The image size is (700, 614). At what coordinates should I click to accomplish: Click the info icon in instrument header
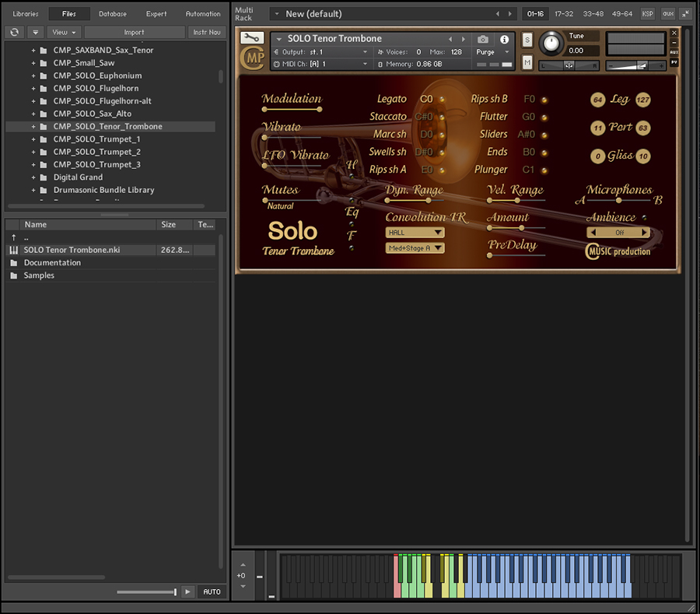505,39
